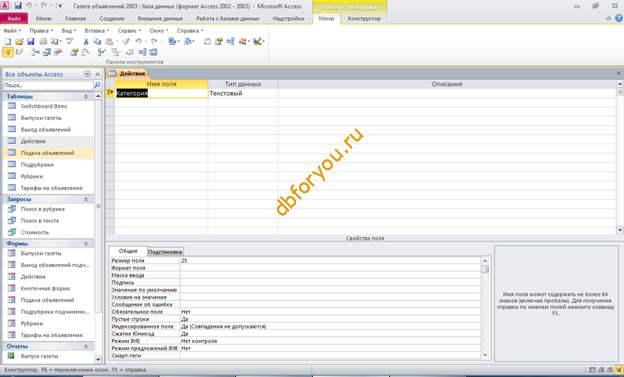Toggle the Primary Key button in the toolbar
This screenshot has width=624, height=377.
pyautogui.click(x=8, y=52)
